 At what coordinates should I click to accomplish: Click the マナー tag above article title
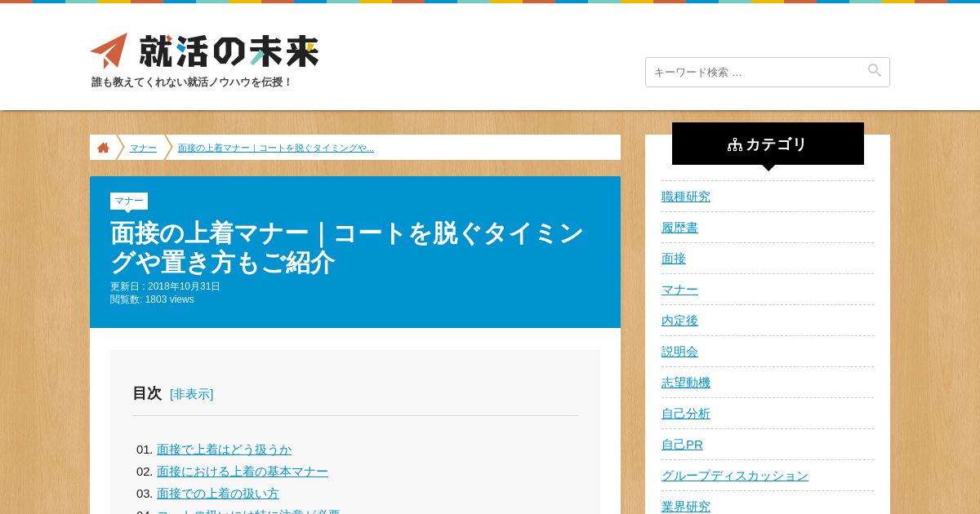(x=129, y=201)
